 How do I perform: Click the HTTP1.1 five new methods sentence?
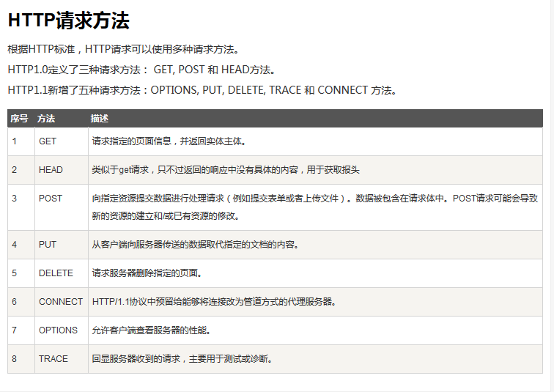pos(202,91)
